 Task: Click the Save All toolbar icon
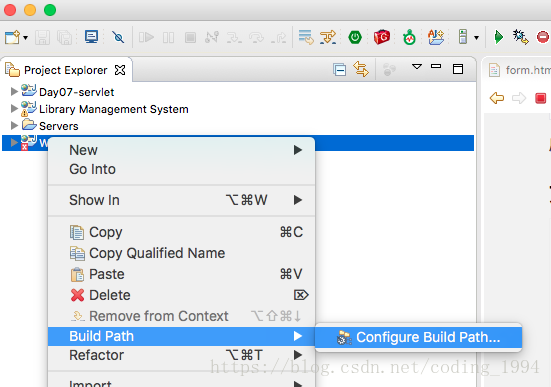[64, 37]
